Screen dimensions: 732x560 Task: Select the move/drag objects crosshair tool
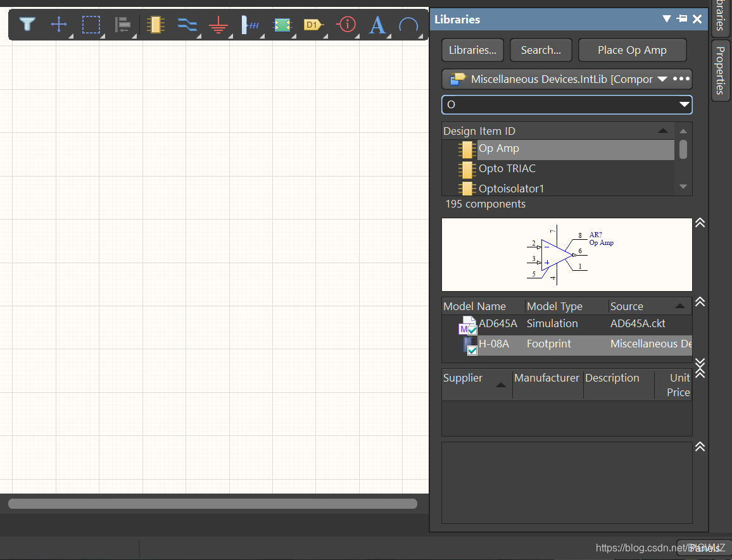pyautogui.click(x=59, y=25)
